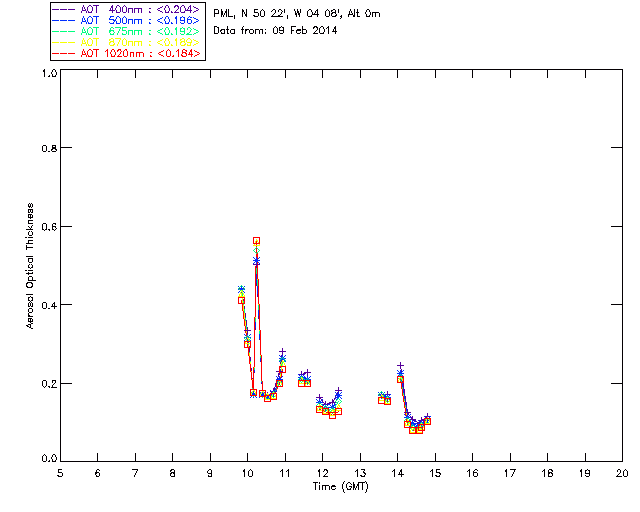The image size is (640, 512).
Task: Click the 'Time (GMT)' x-axis label
Action: [x=340, y=487]
